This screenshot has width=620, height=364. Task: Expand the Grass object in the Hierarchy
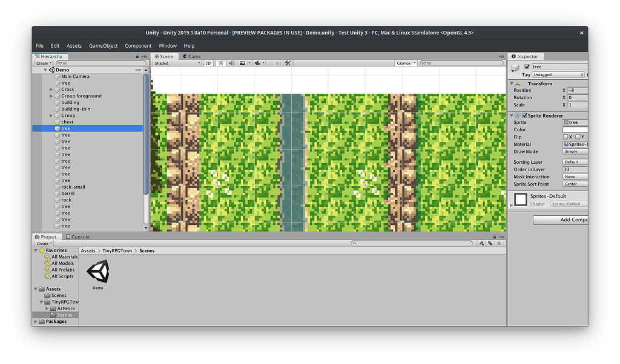point(51,89)
